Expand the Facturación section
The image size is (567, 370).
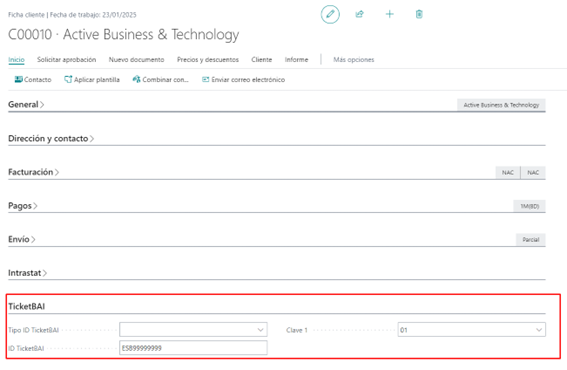(x=34, y=172)
